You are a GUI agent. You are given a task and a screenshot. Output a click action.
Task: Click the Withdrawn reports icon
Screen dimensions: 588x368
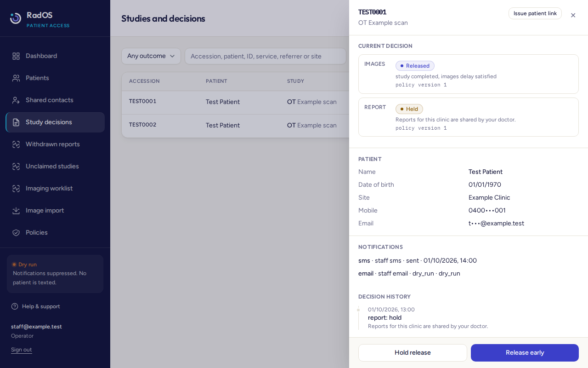pos(16,144)
